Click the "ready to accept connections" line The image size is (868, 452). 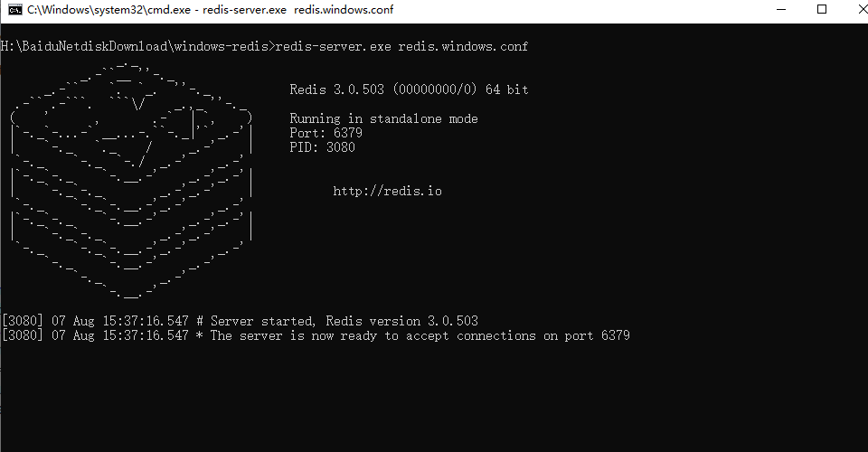(316, 335)
